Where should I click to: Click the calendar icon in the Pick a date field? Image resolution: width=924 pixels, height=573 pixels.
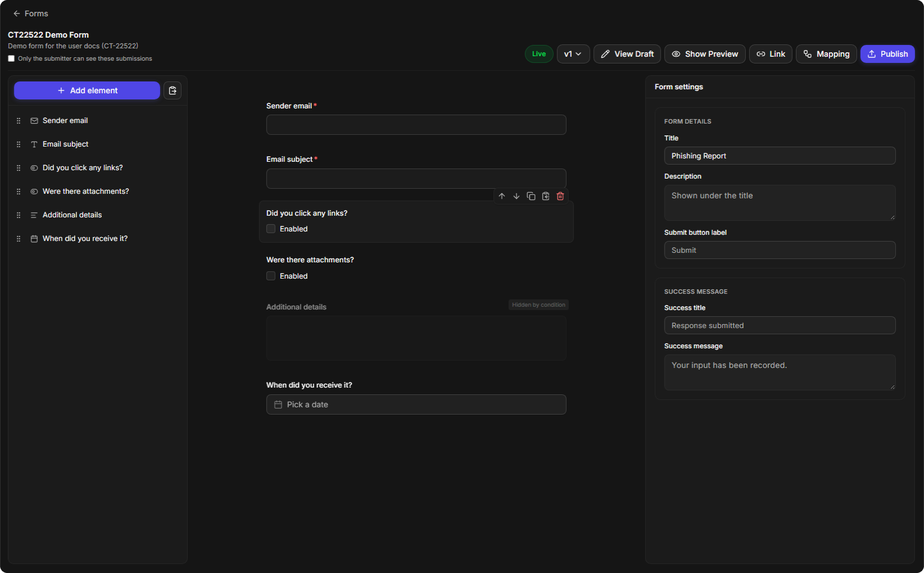pos(278,404)
